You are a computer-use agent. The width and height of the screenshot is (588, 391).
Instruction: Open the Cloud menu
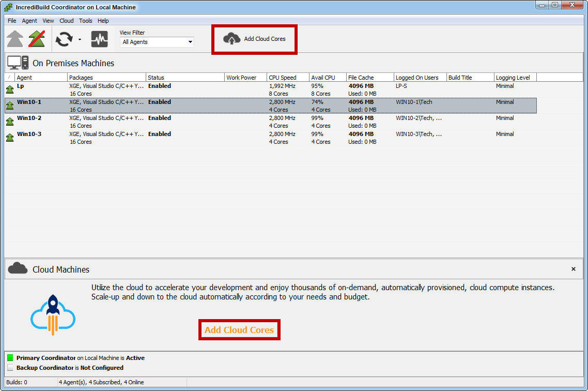[x=66, y=21]
